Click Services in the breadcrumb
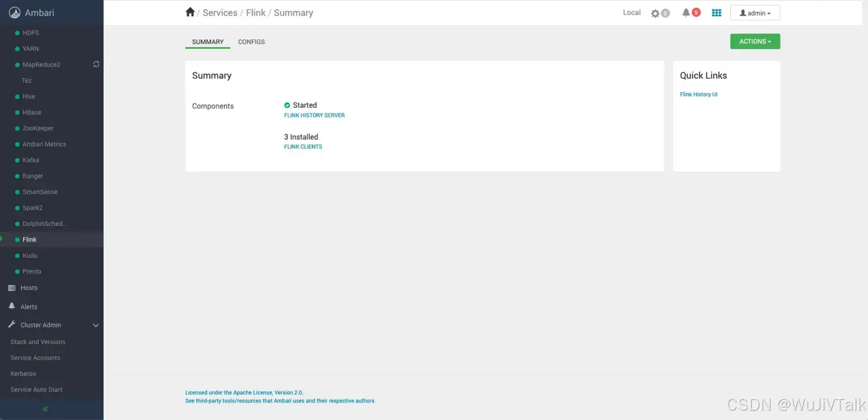Viewport: 868px width, 420px height. [x=220, y=13]
